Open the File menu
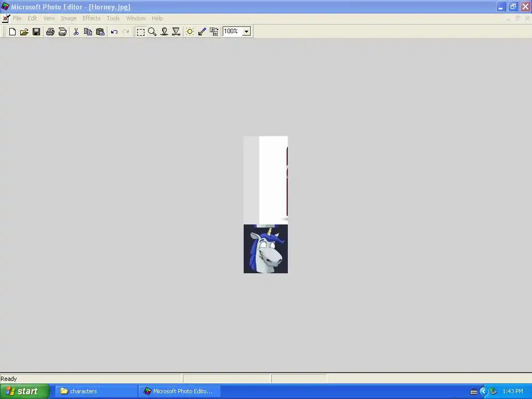This screenshot has height=399, width=532. tap(17, 18)
